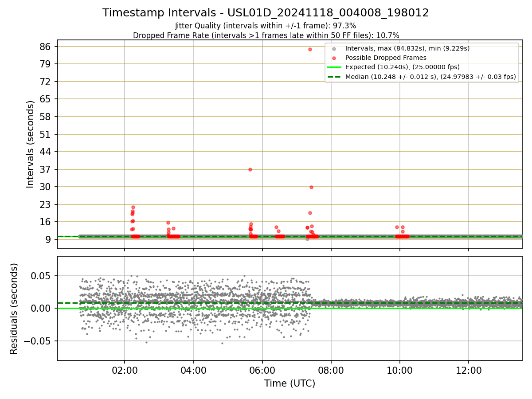532x399 pixels.
Task: Click the solid green line sample in legend
Action: 334,67
